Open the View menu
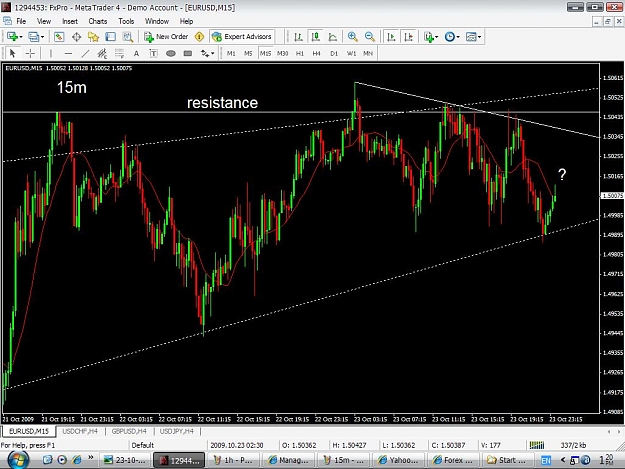Screen dimensions: 625x469 (x=44, y=22)
